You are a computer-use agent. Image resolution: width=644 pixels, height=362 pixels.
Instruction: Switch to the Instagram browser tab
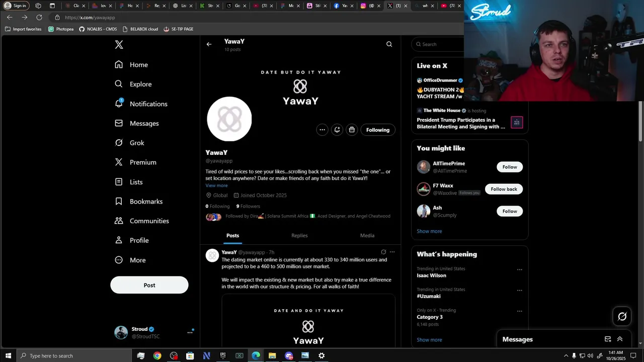coord(370,6)
